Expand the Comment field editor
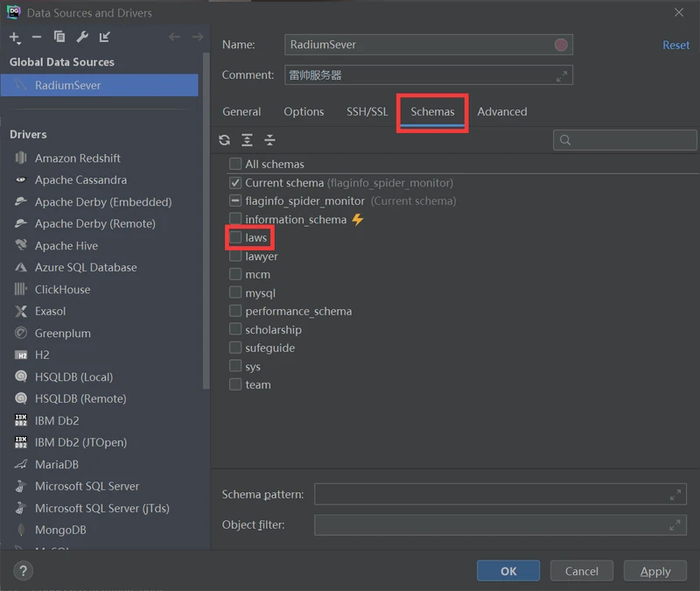 click(x=562, y=76)
